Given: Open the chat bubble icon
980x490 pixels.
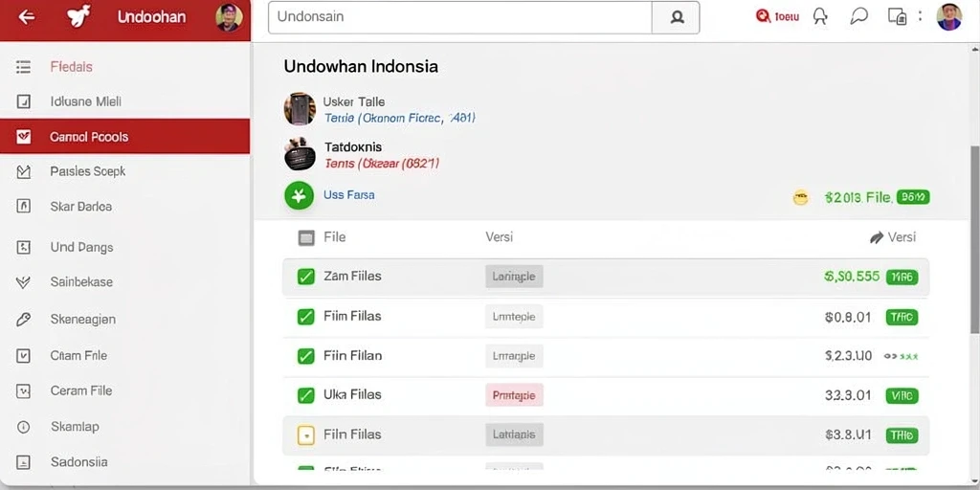Looking at the screenshot, I should click(x=858, y=17).
